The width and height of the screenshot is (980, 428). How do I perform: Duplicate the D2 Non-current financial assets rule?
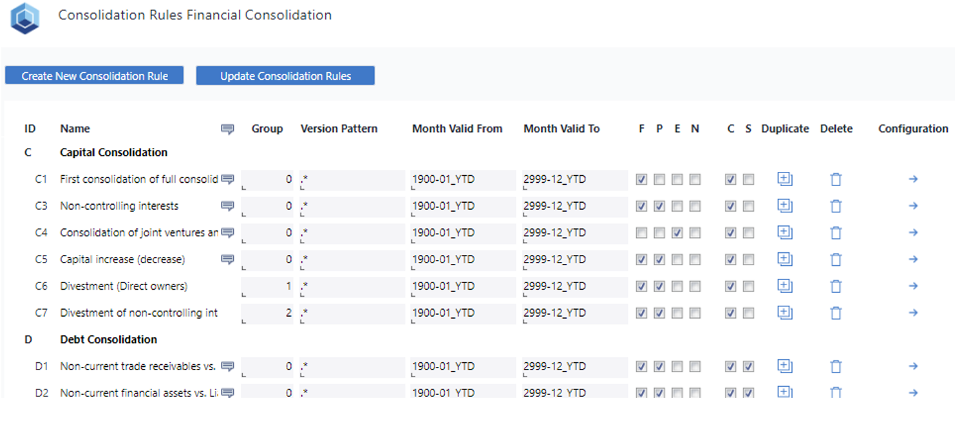(785, 391)
